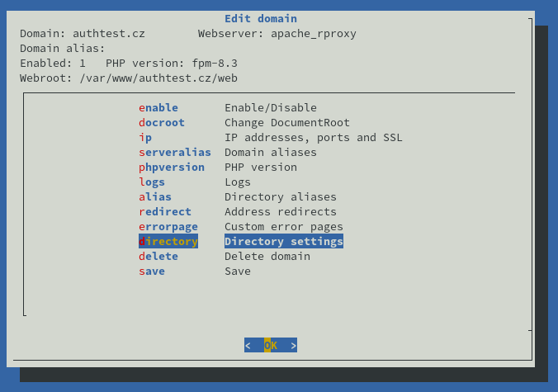This screenshot has height=392, width=558.
Task: Click the Change DocumentRoot description
Action: click(287, 123)
